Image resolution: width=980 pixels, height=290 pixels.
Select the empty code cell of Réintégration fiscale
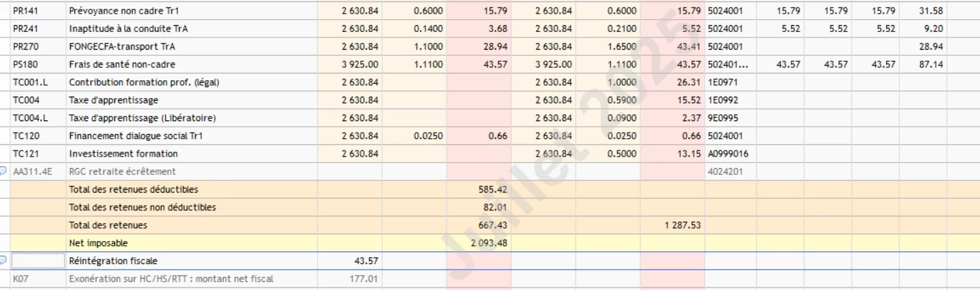click(37, 261)
